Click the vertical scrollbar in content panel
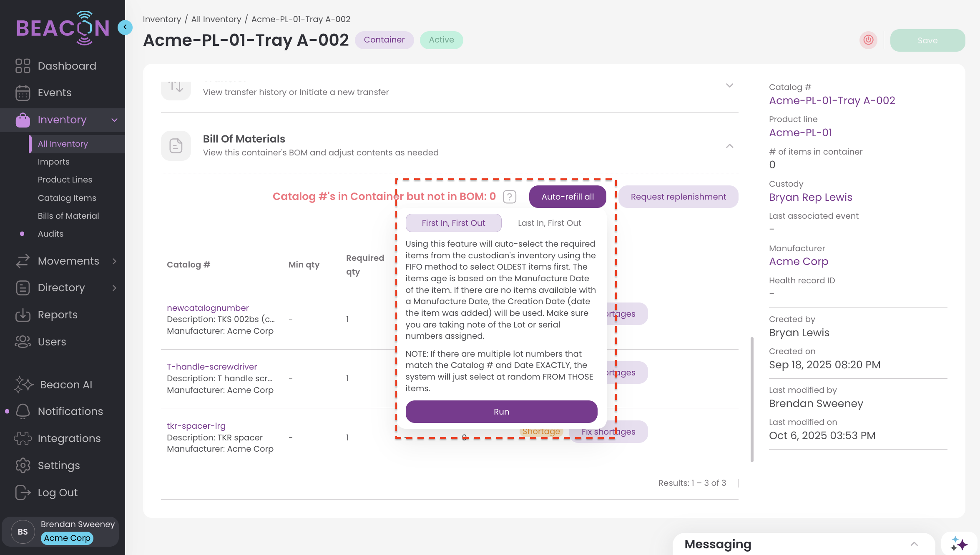Viewport: 980px width, 555px height. [752, 399]
